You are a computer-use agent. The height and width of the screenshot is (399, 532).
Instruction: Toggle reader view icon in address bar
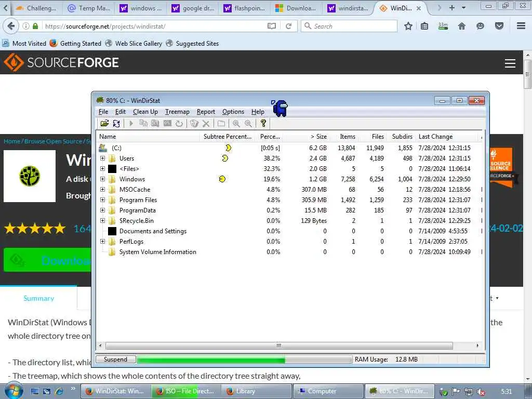271,26
